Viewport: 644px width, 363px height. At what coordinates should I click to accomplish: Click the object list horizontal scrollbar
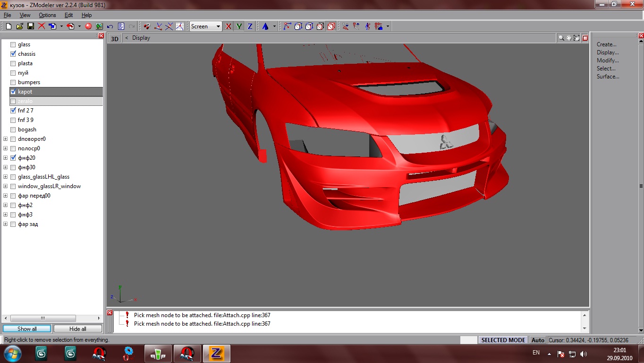43,318
